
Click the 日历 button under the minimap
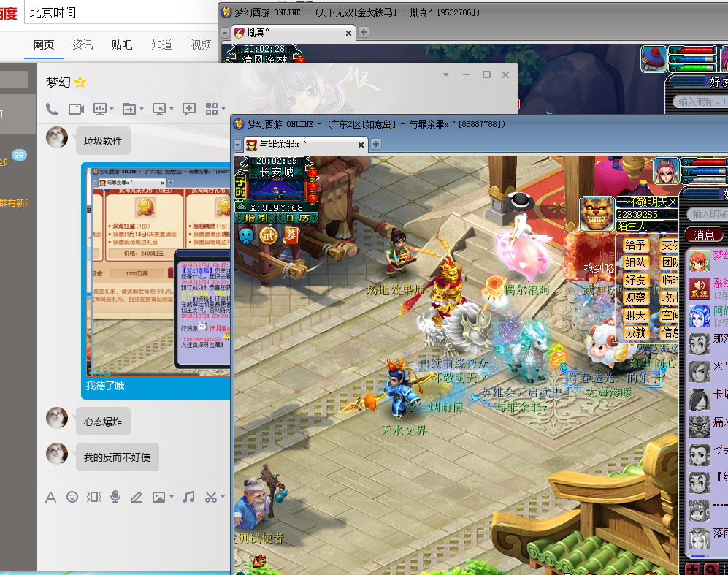[298, 218]
